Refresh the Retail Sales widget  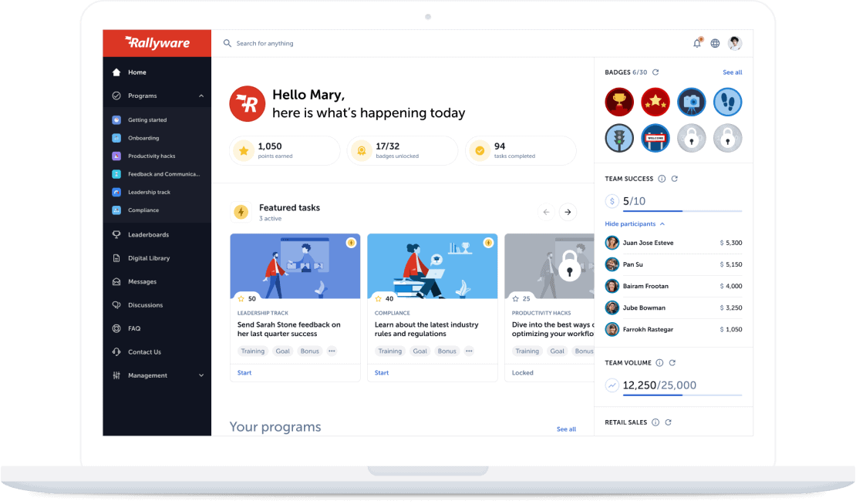pyautogui.click(x=668, y=422)
